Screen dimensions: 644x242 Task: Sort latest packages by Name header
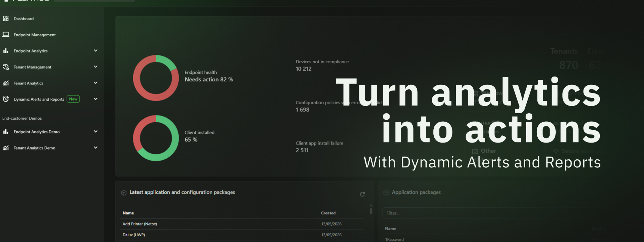128,213
